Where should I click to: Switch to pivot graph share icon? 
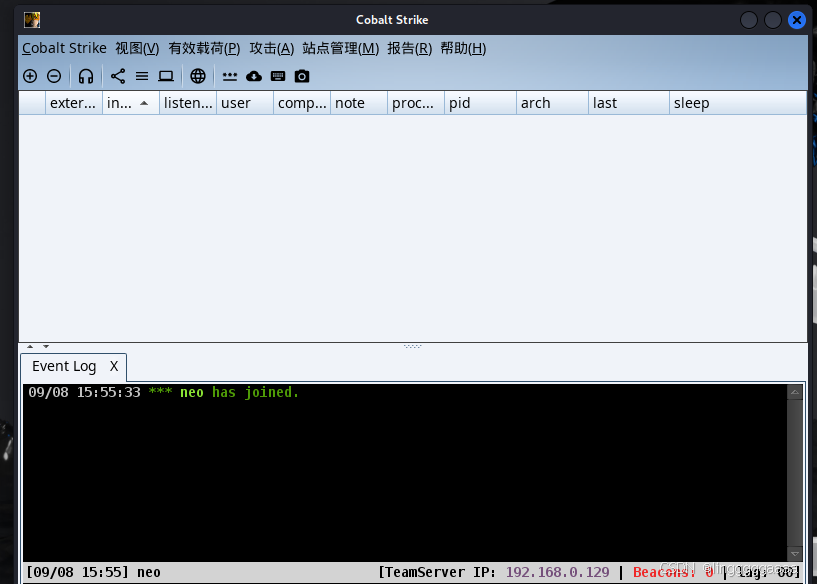coord(118,76)
